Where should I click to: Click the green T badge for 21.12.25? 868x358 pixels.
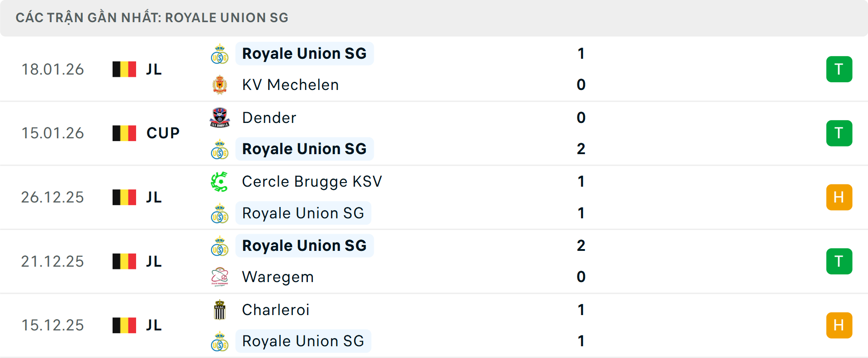pyautogui.click(x=839, y=261)
